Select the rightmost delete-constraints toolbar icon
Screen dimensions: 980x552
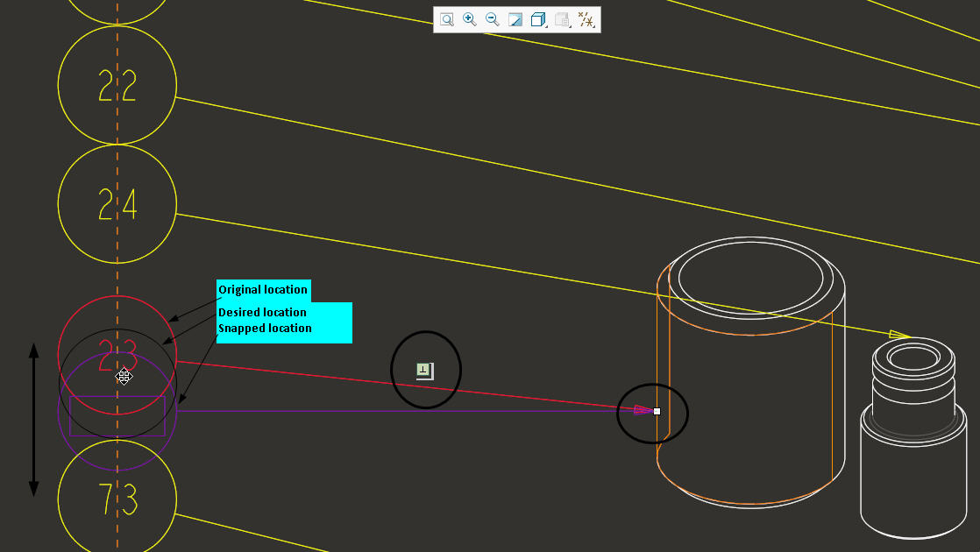tap(587, 19)
